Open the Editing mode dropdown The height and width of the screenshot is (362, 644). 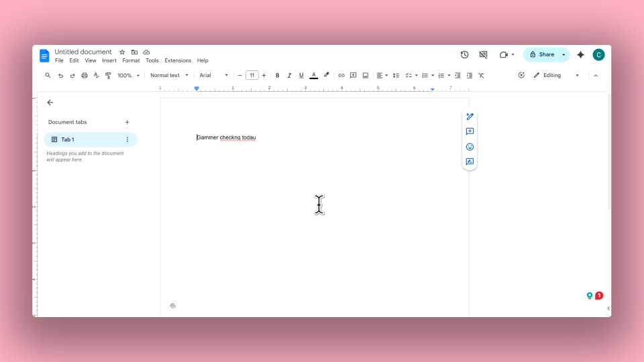[x=557, y=76]
